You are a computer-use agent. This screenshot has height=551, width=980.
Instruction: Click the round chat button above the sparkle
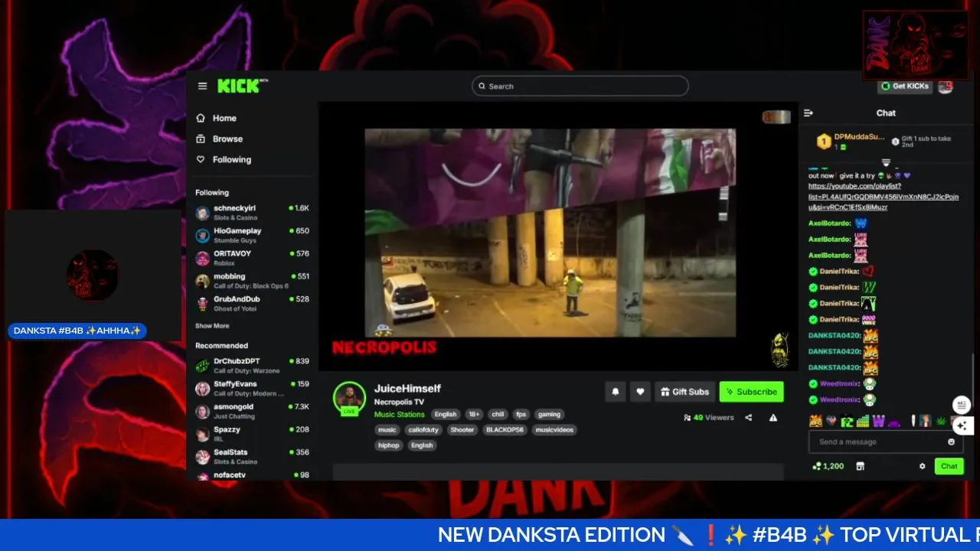click(962, 405)
